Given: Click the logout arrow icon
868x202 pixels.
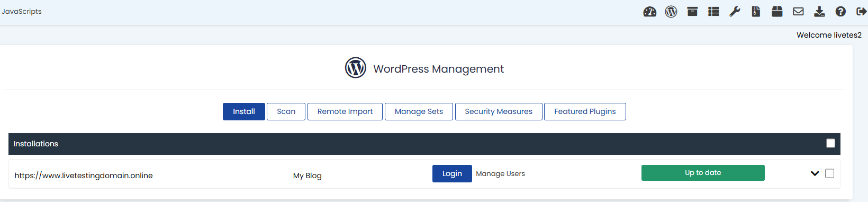Looking at the screenshot, I should click(861, 12).
